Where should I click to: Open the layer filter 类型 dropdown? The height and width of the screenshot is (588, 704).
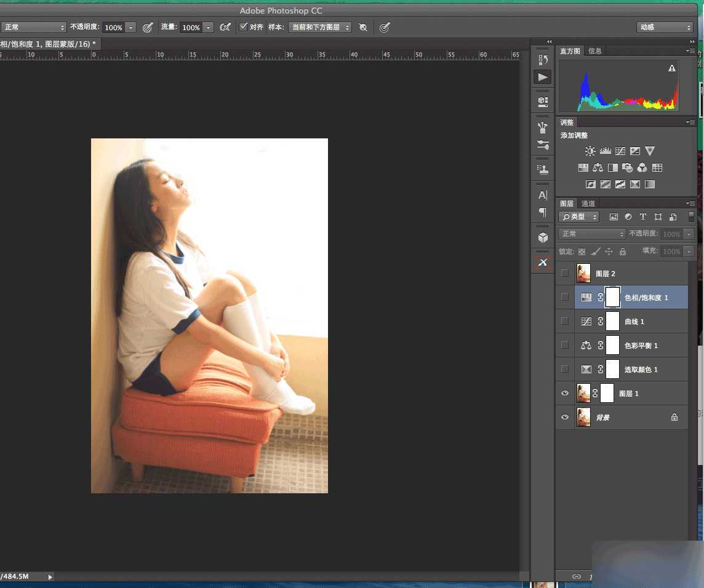[x=578, y=217]
